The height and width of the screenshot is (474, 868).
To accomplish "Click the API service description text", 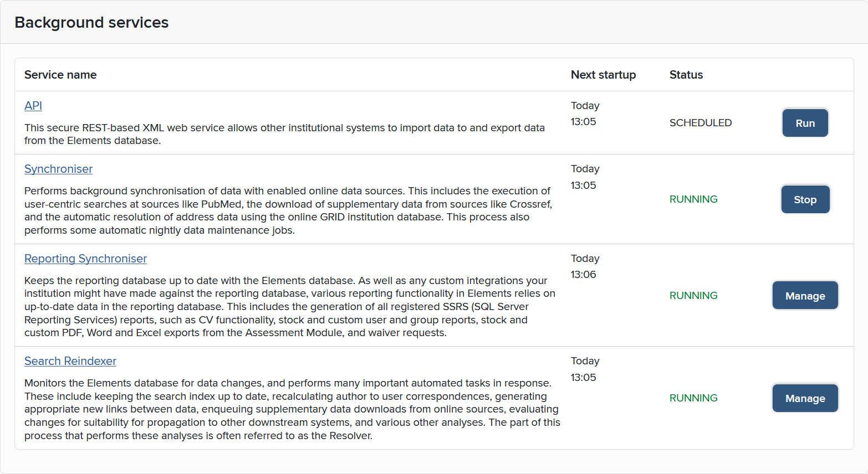I will [284, 134].
